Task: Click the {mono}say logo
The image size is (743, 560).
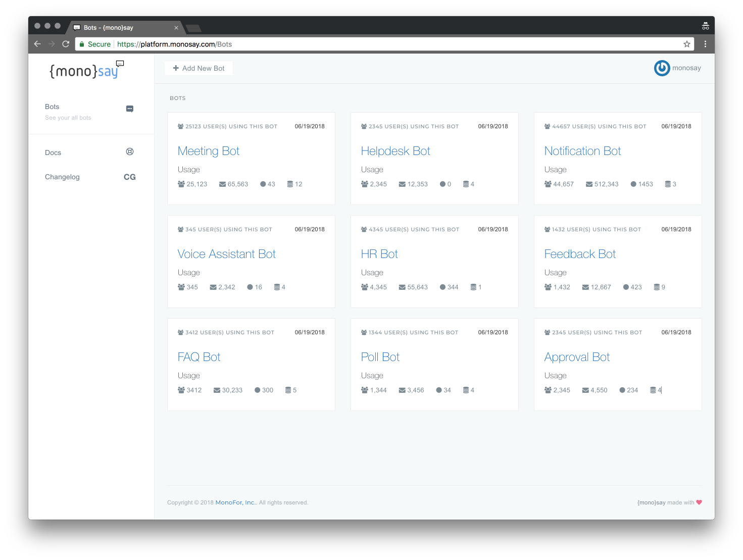Action: [86, 70]
